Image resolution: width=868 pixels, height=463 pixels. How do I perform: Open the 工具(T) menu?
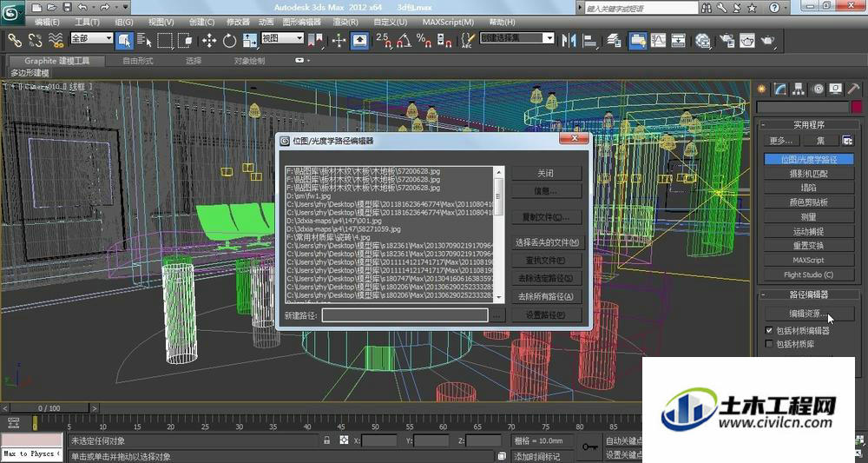coord(87,23)
